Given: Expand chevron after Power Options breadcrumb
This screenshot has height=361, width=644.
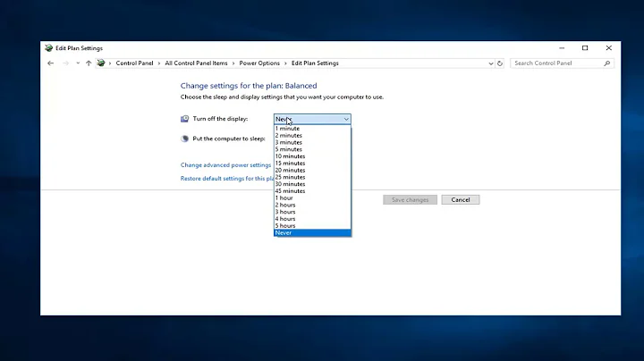Looking at the screenshot, I should click(x=285, y=63).
